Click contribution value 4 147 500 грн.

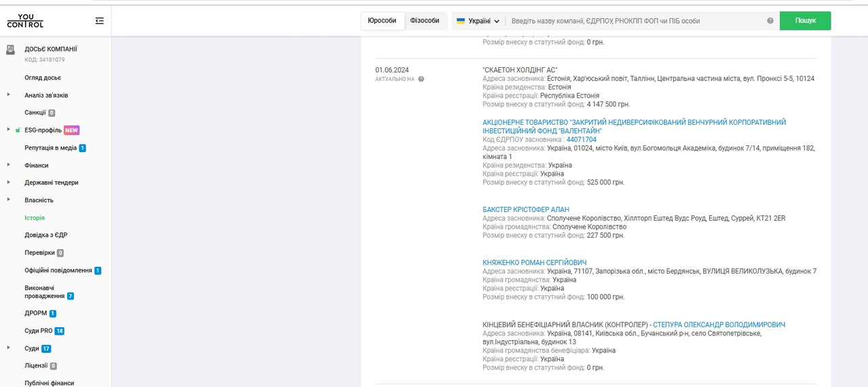(608, 105)
